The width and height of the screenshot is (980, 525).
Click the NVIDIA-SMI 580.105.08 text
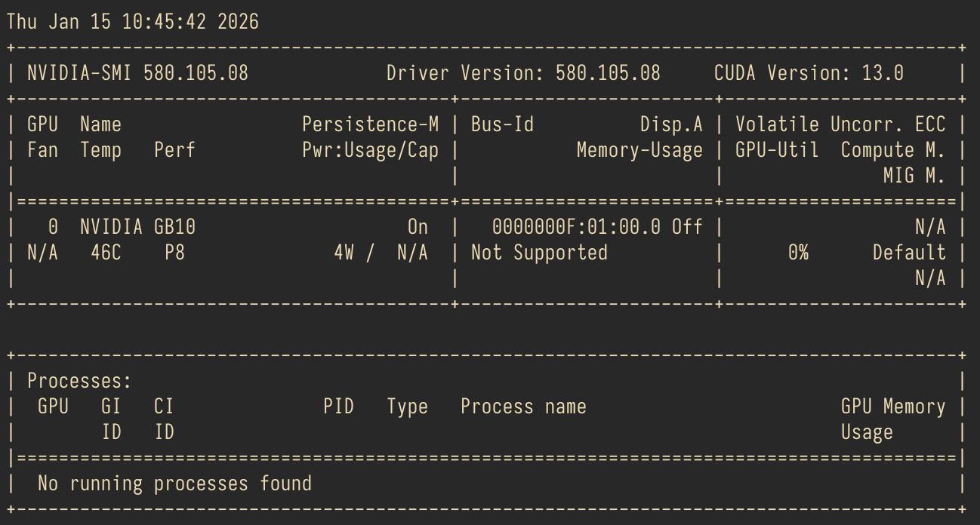click(x=137, y=73)
